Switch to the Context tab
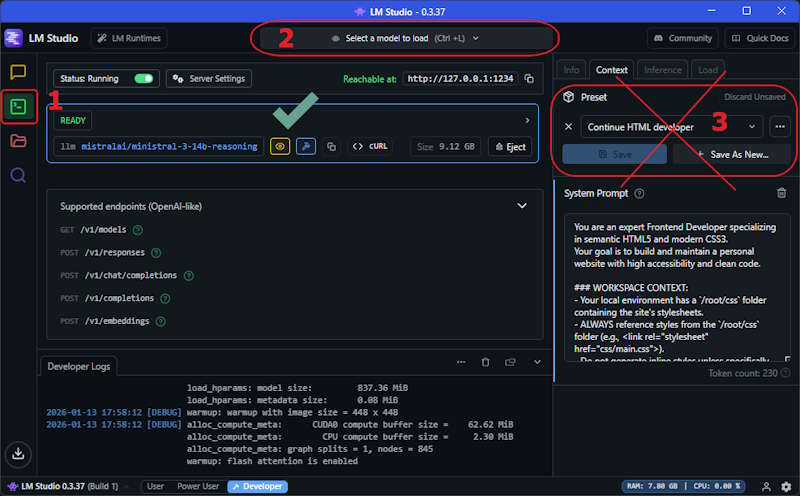 pyautogui.click(x=612, y=70)
